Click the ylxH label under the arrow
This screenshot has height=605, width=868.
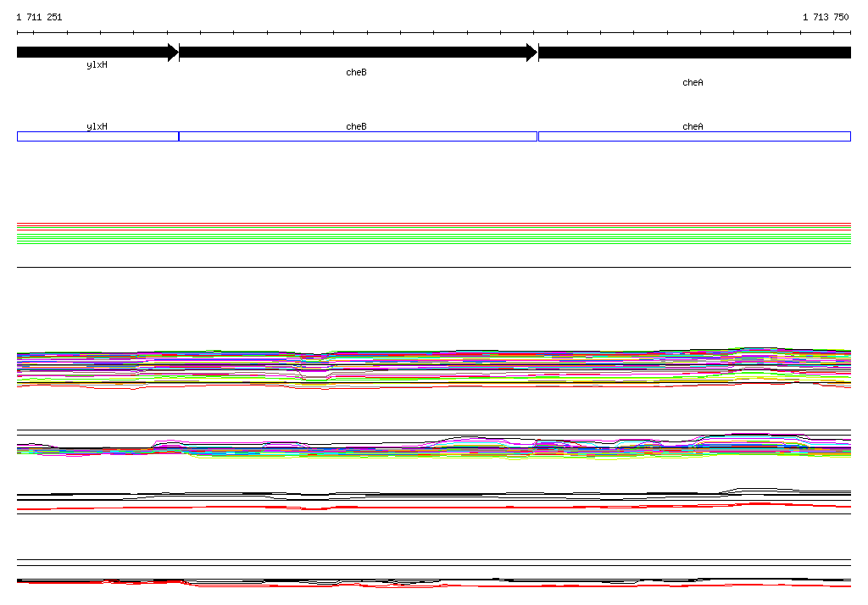click(x=97, y=64)
